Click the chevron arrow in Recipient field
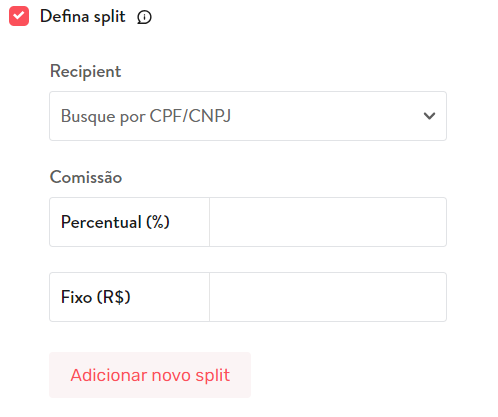498x417 pixels. tap(429, 116)
